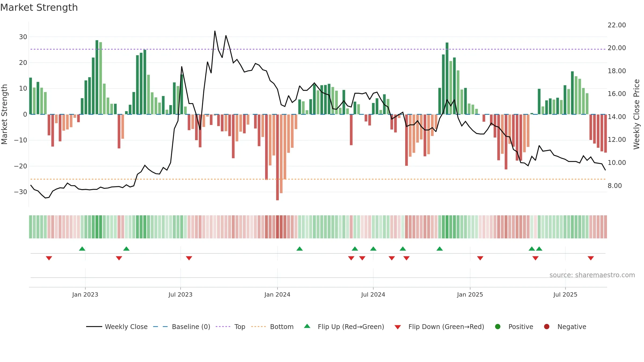The image size is (644, 362).
Task: Toggle the Bottom legend entry
Action: [x=272, y=327]
